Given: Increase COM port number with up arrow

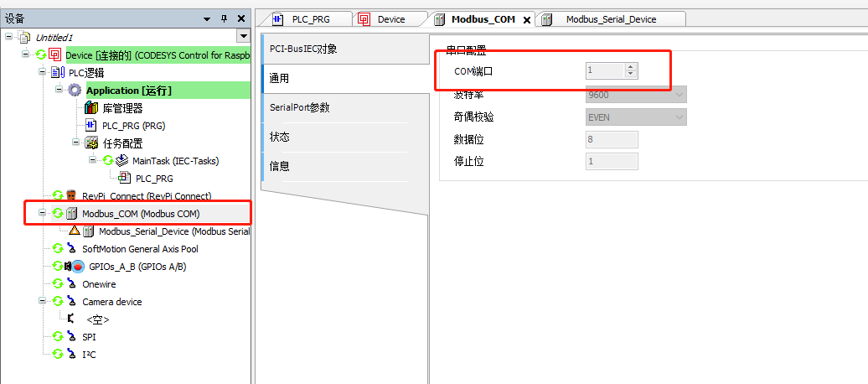Looking at the screenshot, I should click(631, 67).
